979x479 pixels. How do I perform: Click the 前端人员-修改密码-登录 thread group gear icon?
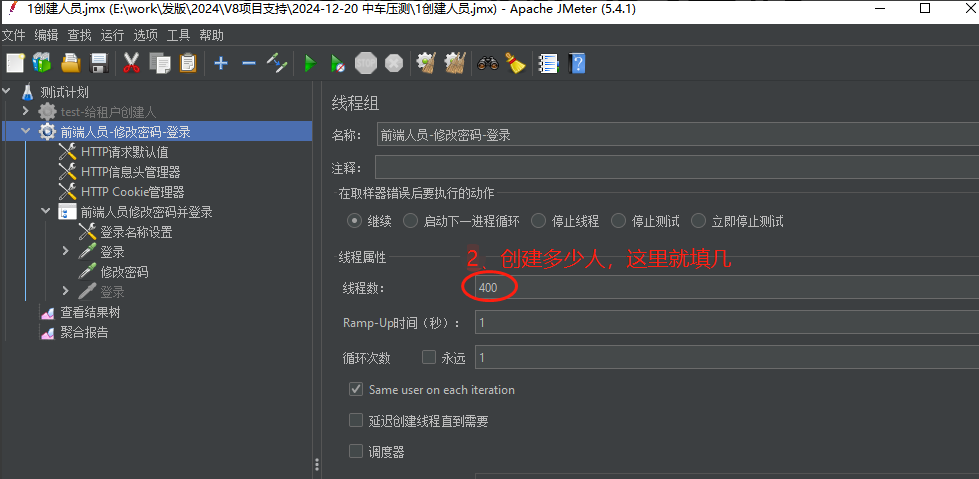click(x=47, y=132)
